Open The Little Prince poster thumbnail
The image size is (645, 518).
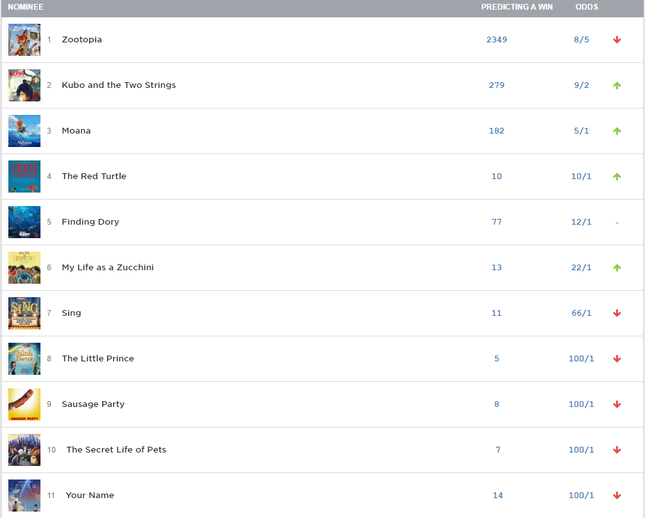click(x=24, y=359)
